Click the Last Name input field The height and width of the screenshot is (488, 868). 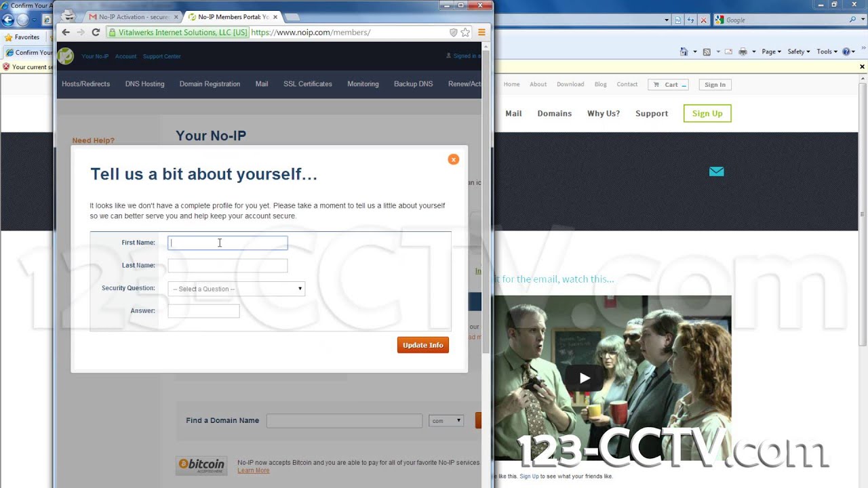[227, 266]
